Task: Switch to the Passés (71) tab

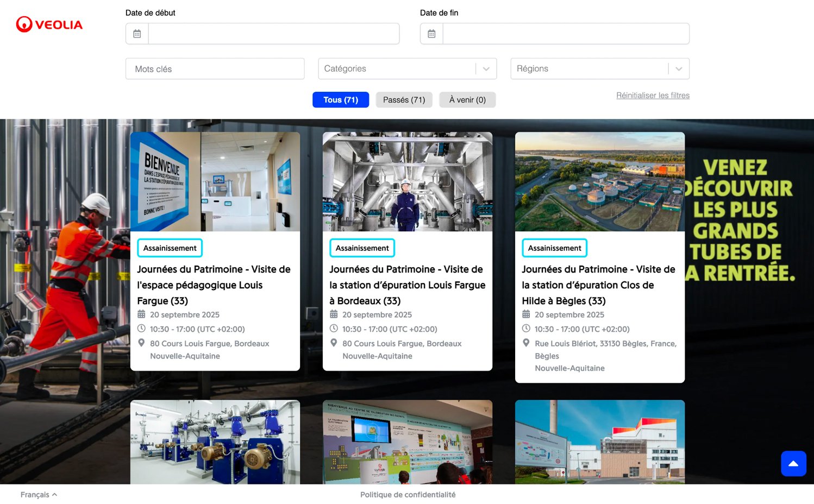Action: pyautogui.click(x=404, y=100)
